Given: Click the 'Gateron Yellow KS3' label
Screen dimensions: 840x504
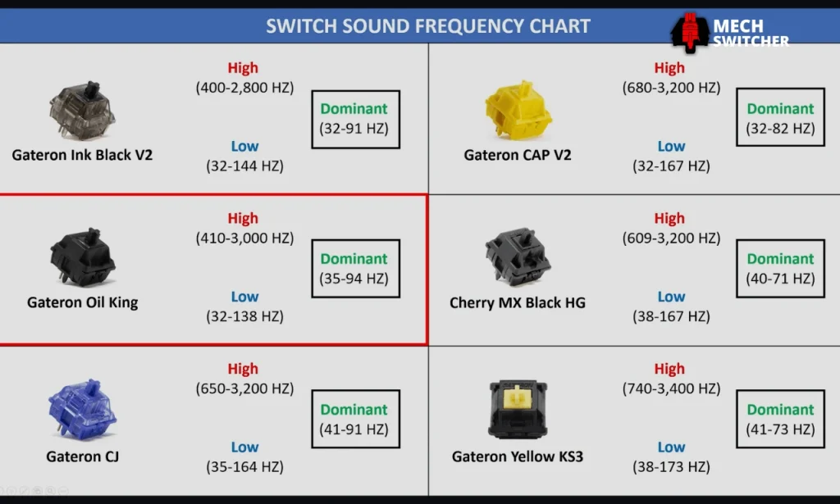Looking at the screenshot, I should pos(518,456).
